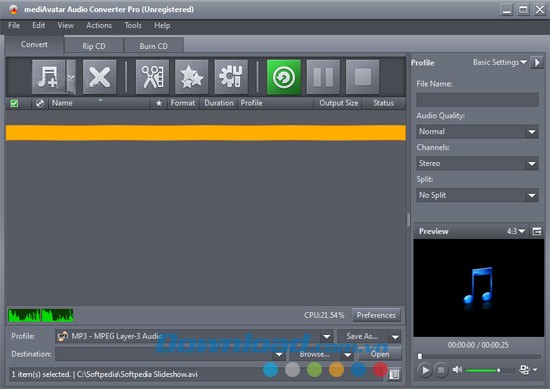Play the preview
This screenshot has width=550, height=389.
425,370
